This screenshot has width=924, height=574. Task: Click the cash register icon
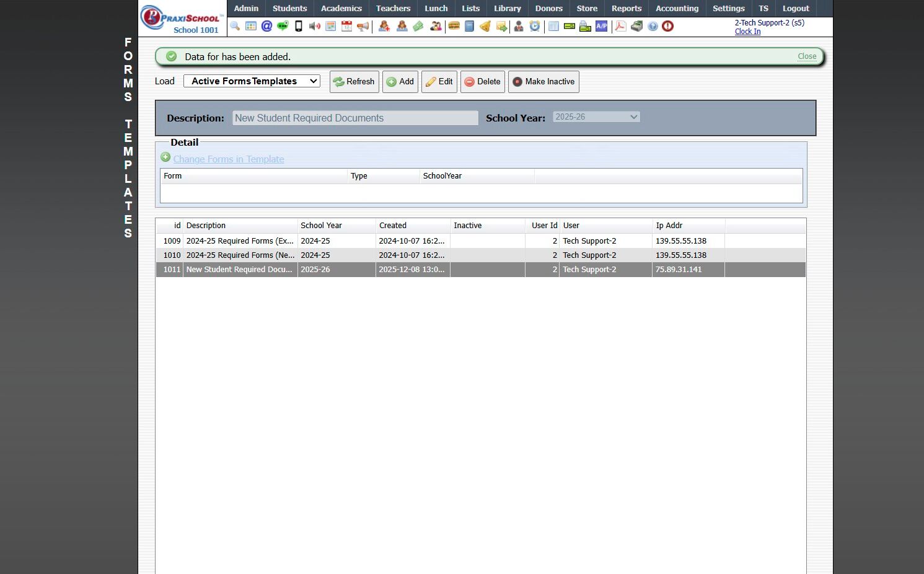tap(636, 26)
